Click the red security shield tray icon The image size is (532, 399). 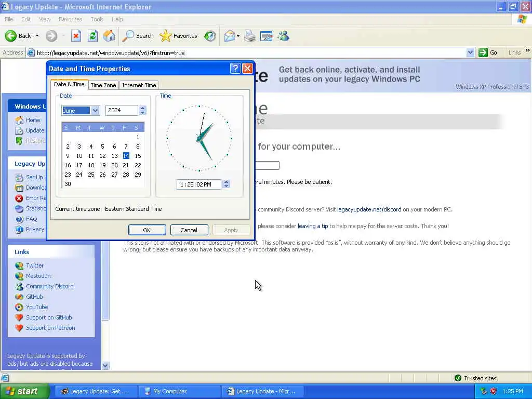494,391
